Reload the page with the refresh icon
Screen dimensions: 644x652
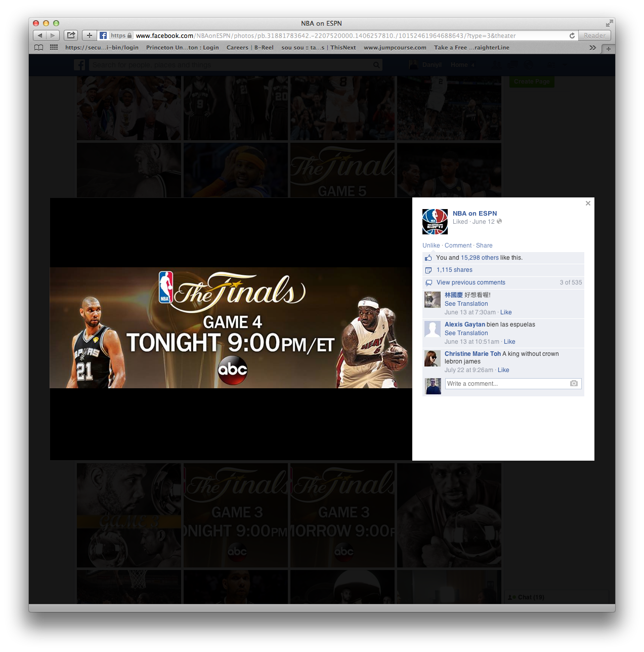(x=572, y=35)
